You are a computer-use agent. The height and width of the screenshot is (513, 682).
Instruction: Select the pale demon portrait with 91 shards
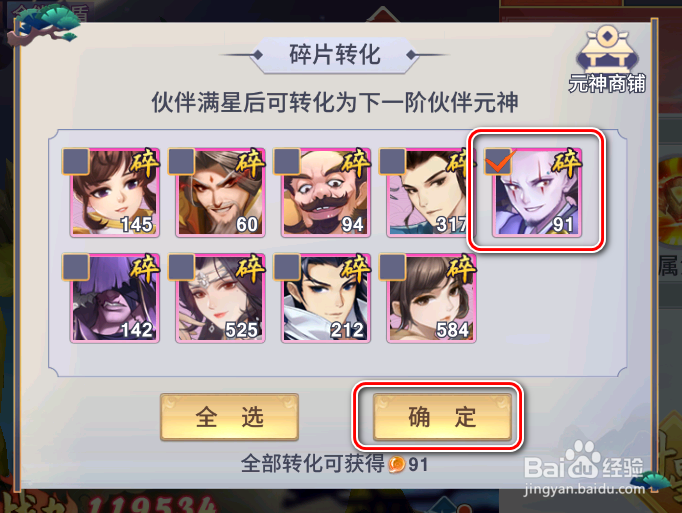coord(537,193)
